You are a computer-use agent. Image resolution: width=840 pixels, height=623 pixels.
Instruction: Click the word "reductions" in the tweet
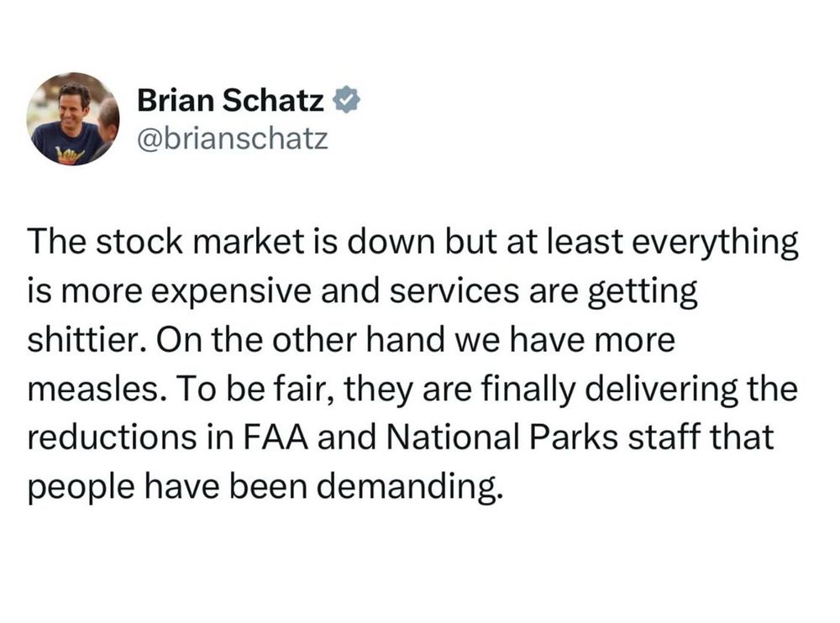112,437
